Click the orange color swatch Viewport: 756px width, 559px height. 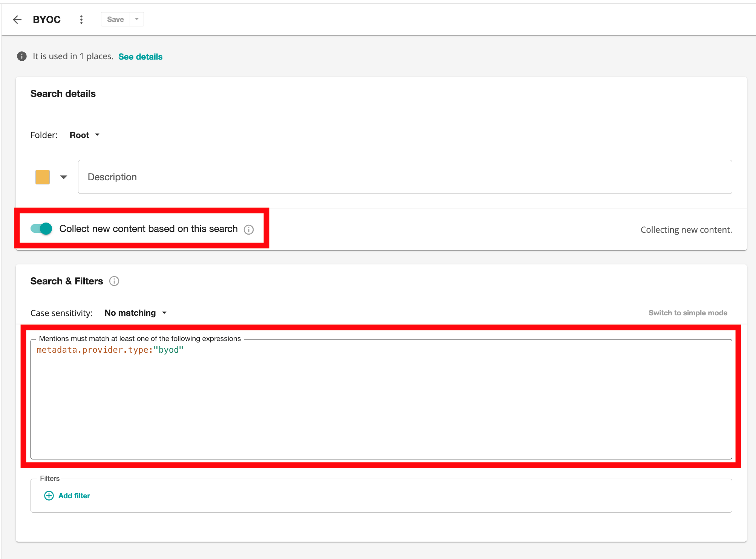43,177
